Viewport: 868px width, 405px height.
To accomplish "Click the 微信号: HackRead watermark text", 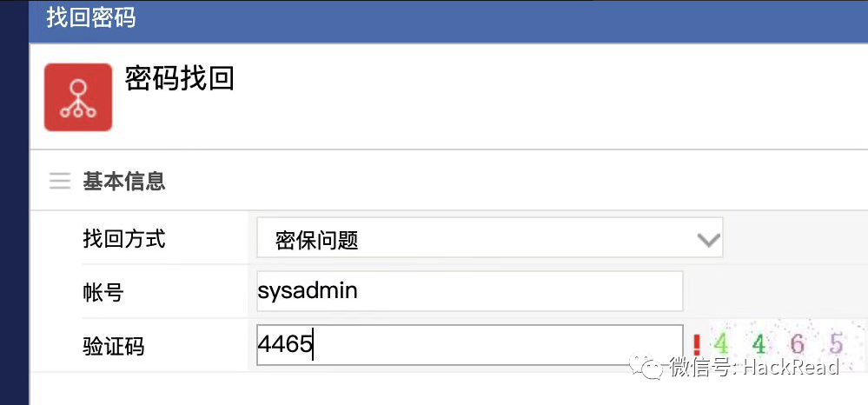I will click(x=754, y=368).
